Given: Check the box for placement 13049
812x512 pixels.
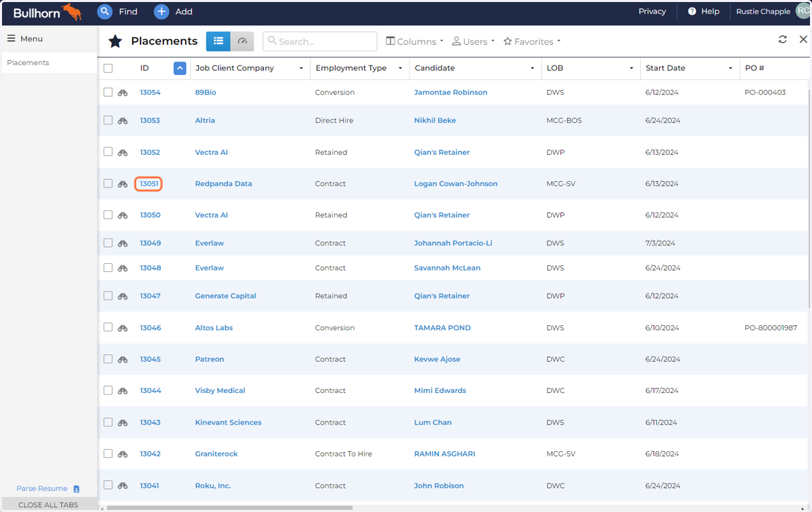Looking at the screenshot, I should (108, 243).
